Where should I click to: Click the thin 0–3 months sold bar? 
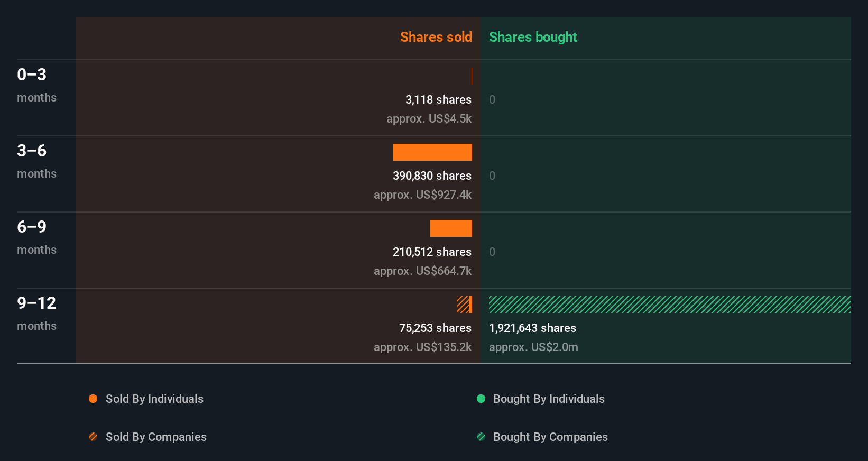[x=472, y=76]
